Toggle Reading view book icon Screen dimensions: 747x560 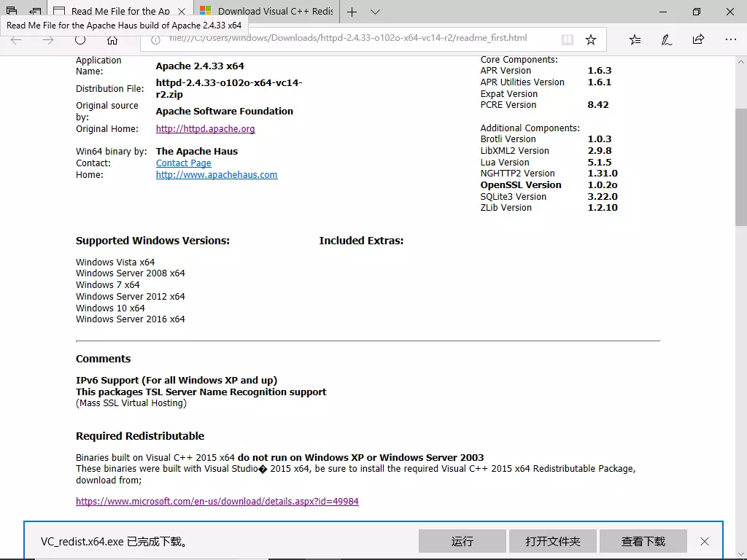click(x=567, y=39)
